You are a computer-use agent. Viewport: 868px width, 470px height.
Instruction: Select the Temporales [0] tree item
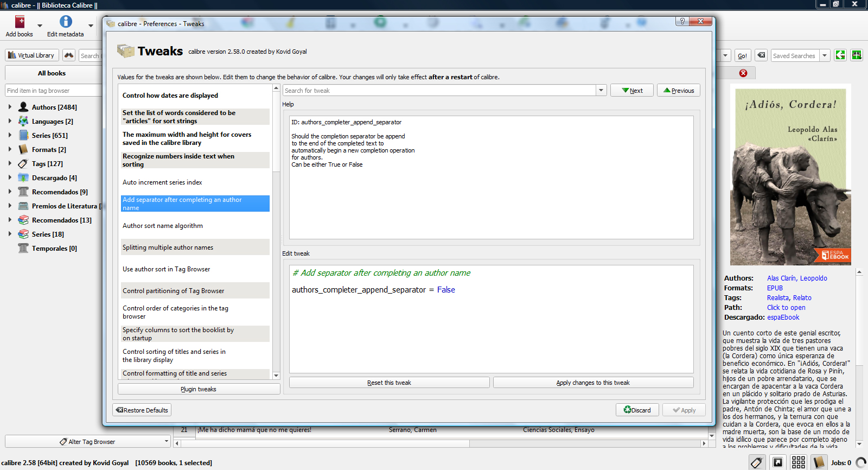pyautogui.click(x=54, y=248)
